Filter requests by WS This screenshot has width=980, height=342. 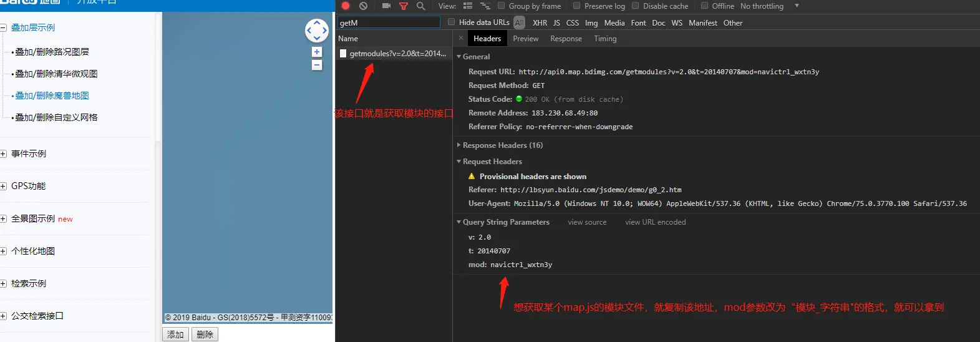677,23
